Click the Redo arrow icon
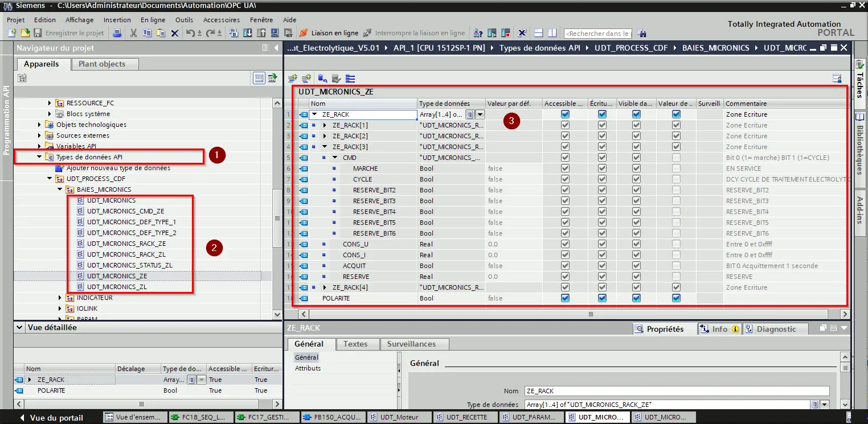This screenshot has width=868, height=424. pyautogui.click(x=210, y=33)
